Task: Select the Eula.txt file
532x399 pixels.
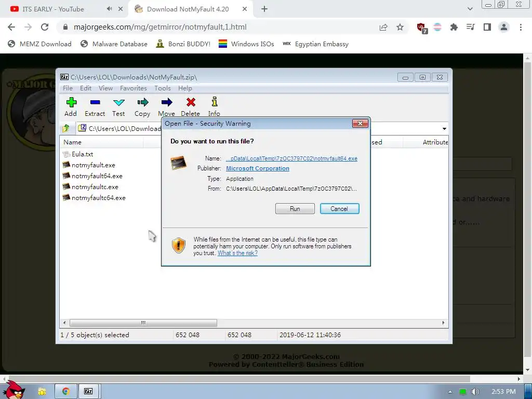Action: [x=78, y=154]
